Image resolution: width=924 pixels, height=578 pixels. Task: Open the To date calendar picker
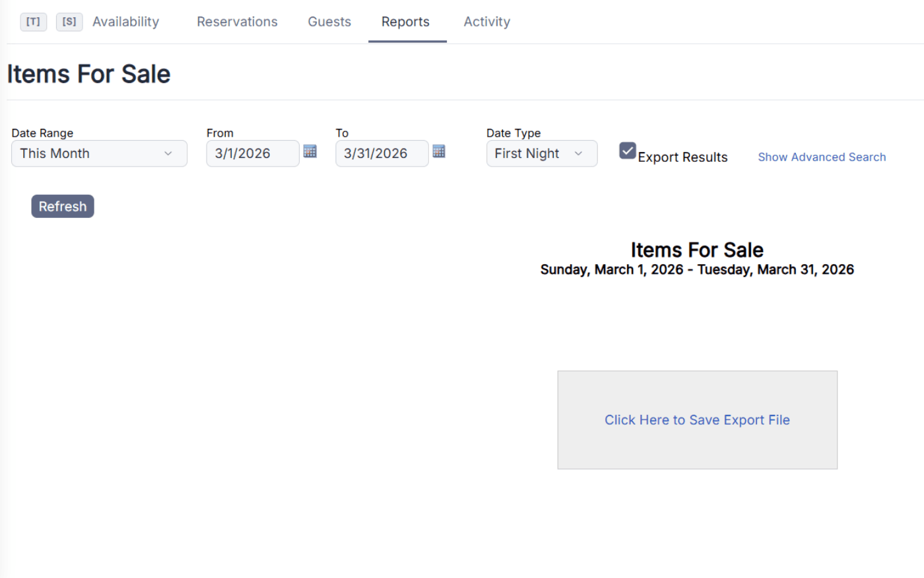(439, 151)
